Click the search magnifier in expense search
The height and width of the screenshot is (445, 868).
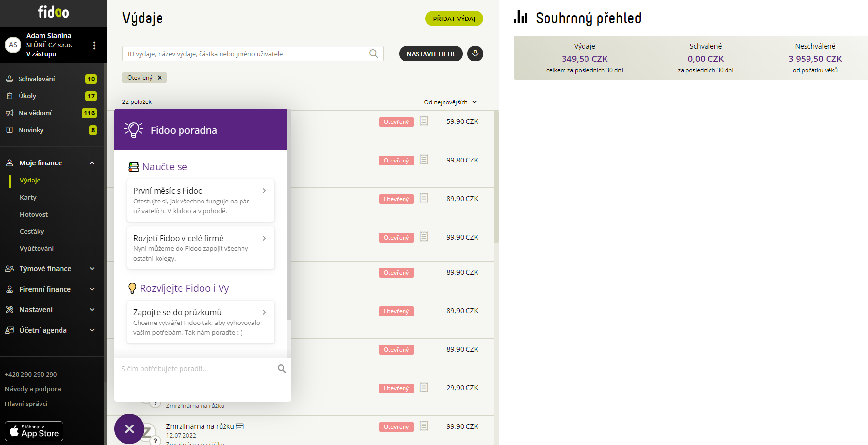[x=374, y=54]
